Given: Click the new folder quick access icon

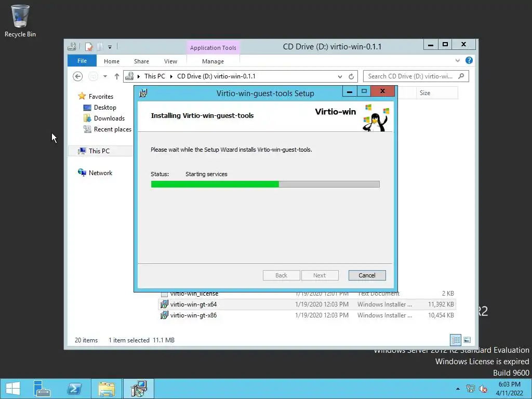Looking at the screenshot, I should [x=100, y=46].
